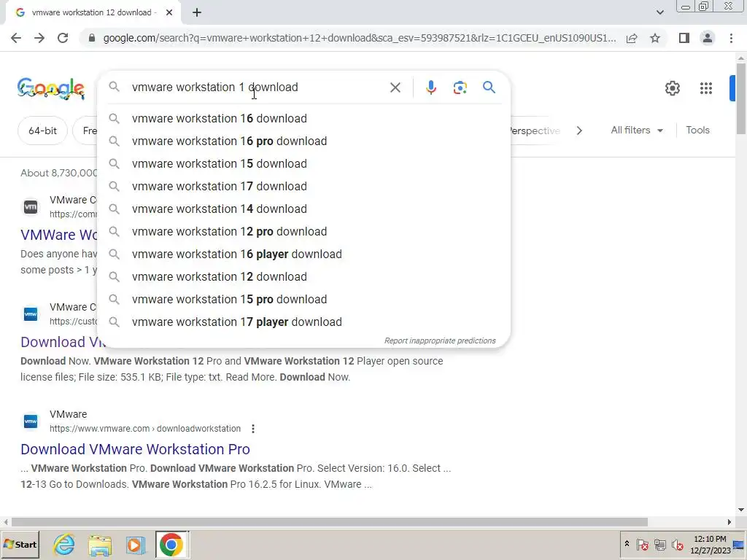
Task: Open Windows Explorer folder in taskbar
Action: pyautogui.click(x=99, y=545)
